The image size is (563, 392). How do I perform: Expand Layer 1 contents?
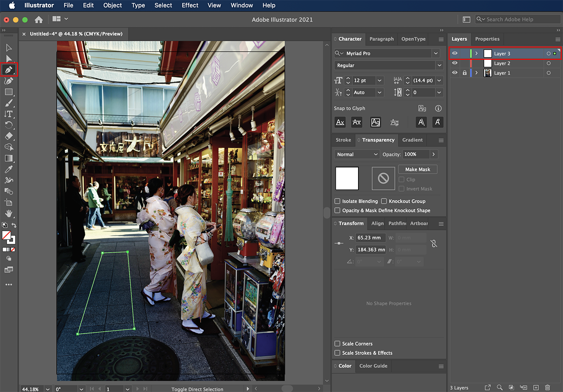(476, 73)
